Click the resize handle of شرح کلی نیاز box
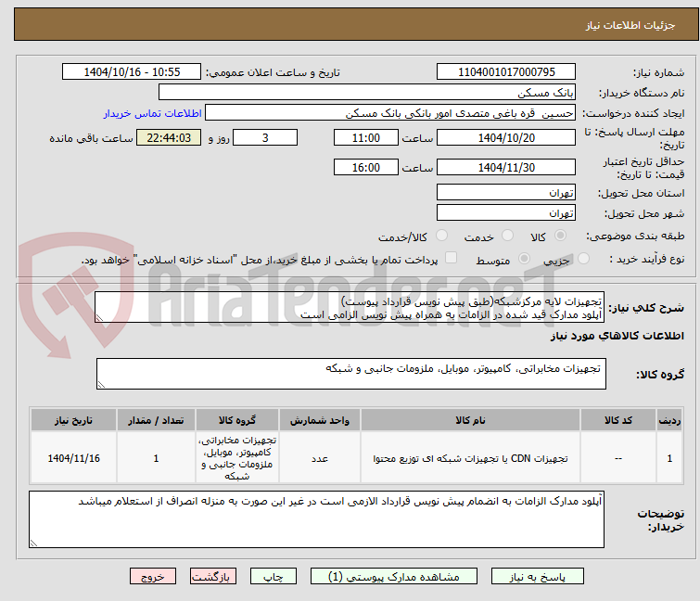700x601 pixels. [x=99, y=317]
